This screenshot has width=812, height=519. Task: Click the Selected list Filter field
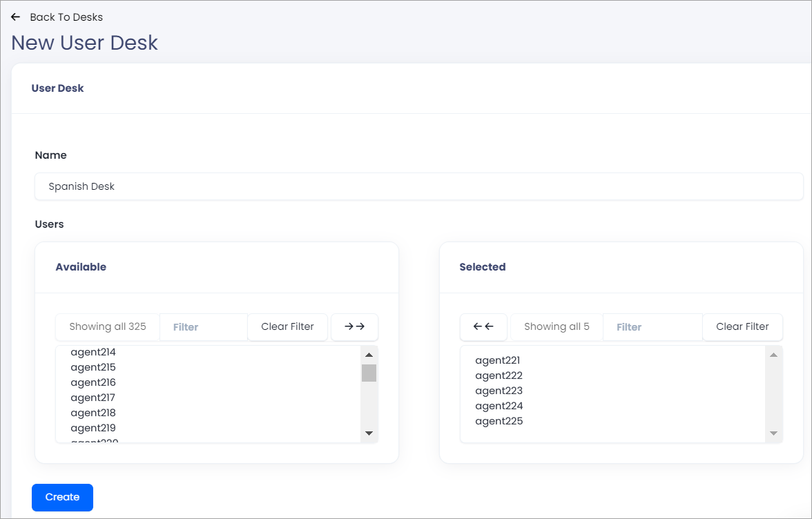pos(652,327)
